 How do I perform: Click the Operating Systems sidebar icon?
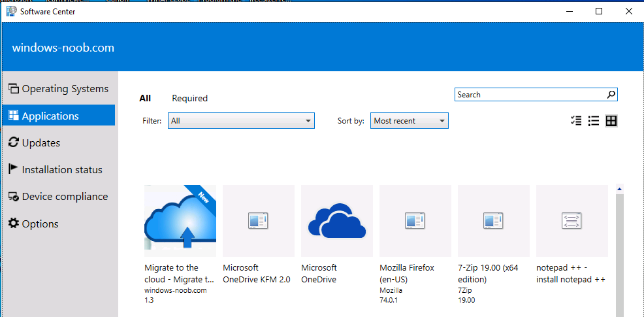(x=14, y=88)
